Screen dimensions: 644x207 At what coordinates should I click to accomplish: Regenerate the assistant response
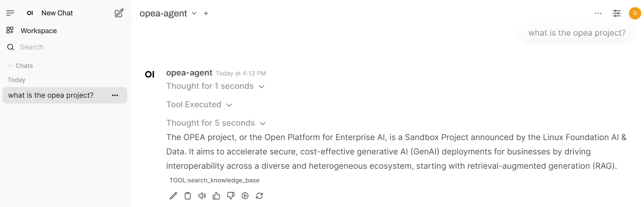pos(259,196)
